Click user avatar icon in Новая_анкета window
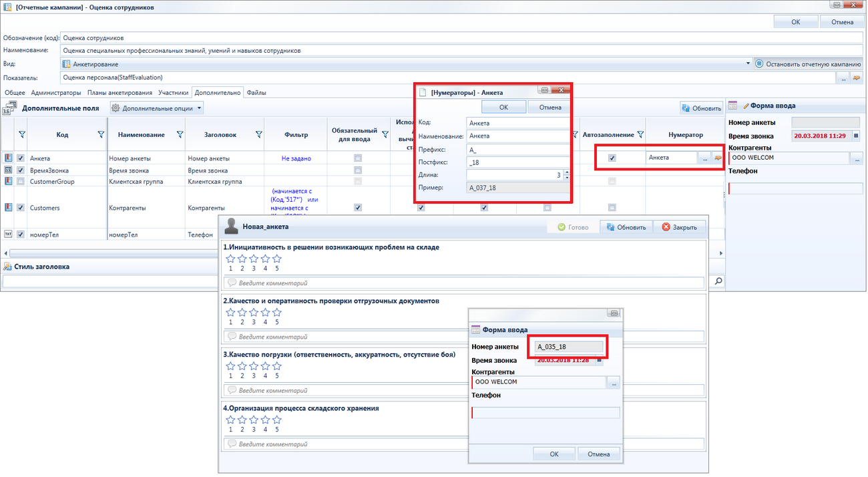The height and width of the screenshot is (477, 868). pos(232,226)
